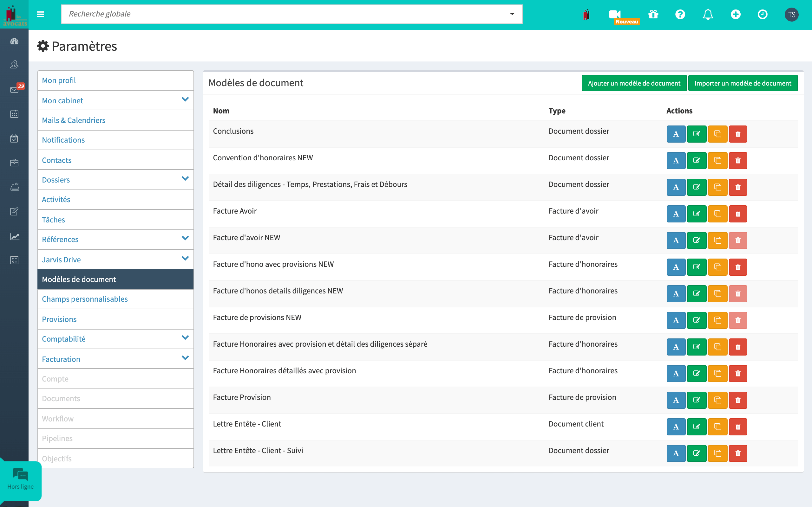Click the delete icon for Convention d'honoraires NEW
Image resolution: width=812 pixels, height=507 pixels.
click(738, 160)
